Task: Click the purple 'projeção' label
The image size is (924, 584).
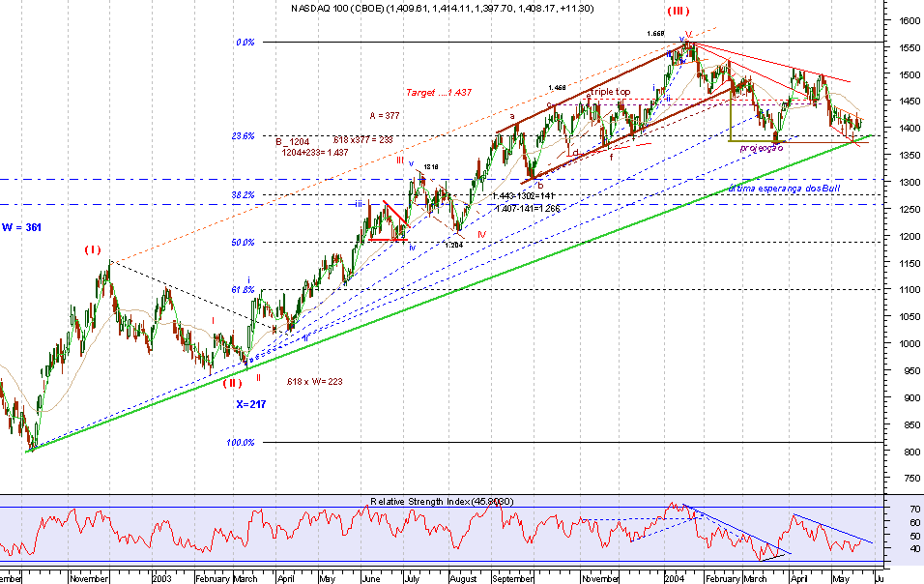Action: tap(762, 148)
